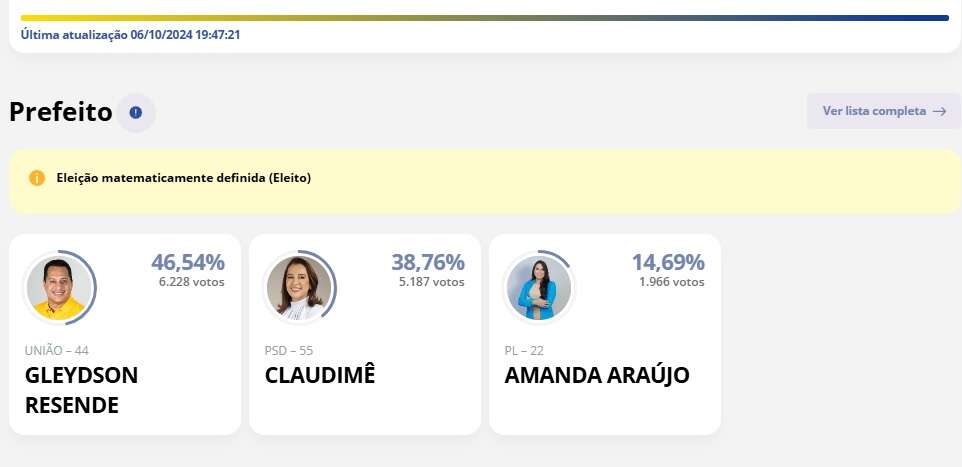Image resolution: width=962 pixels, height=467 pixels.
Task: Click the Prefeito section heading
Action: click(61, 112)
